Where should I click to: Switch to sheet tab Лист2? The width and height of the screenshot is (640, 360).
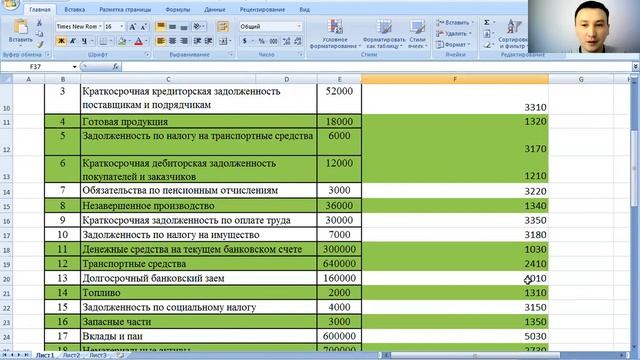click(71, 356)
